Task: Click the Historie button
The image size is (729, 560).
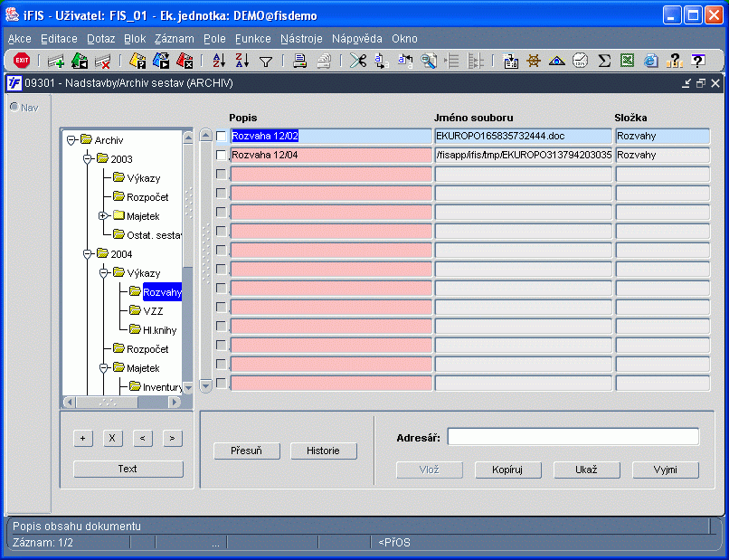Action: pyautogui.click(x=324, y=451)
